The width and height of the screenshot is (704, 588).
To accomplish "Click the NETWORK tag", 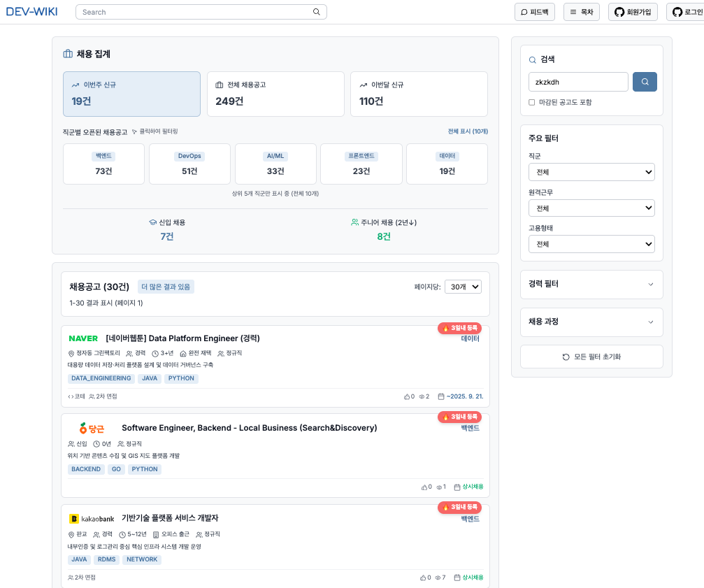I will pyautogui.click(x=142, y=559).
